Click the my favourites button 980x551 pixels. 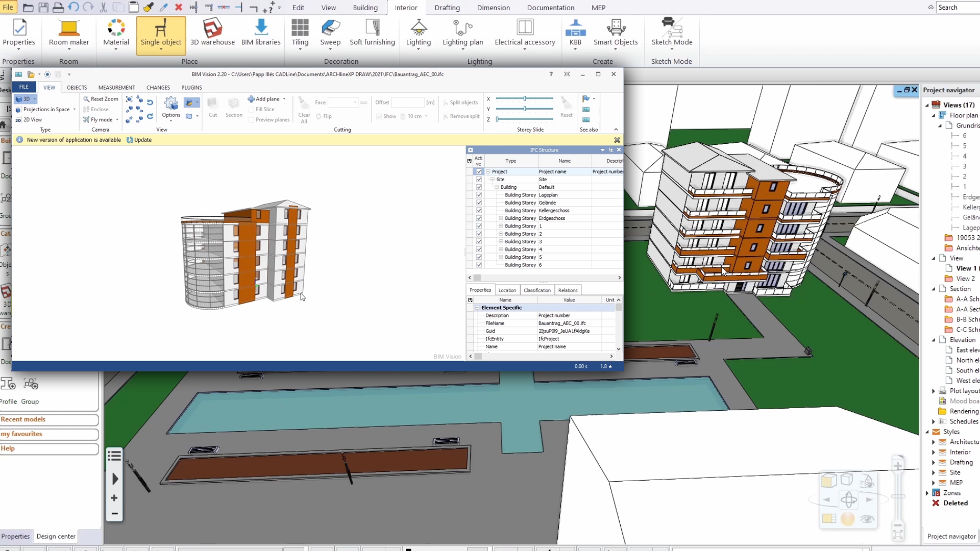[49, 434]
